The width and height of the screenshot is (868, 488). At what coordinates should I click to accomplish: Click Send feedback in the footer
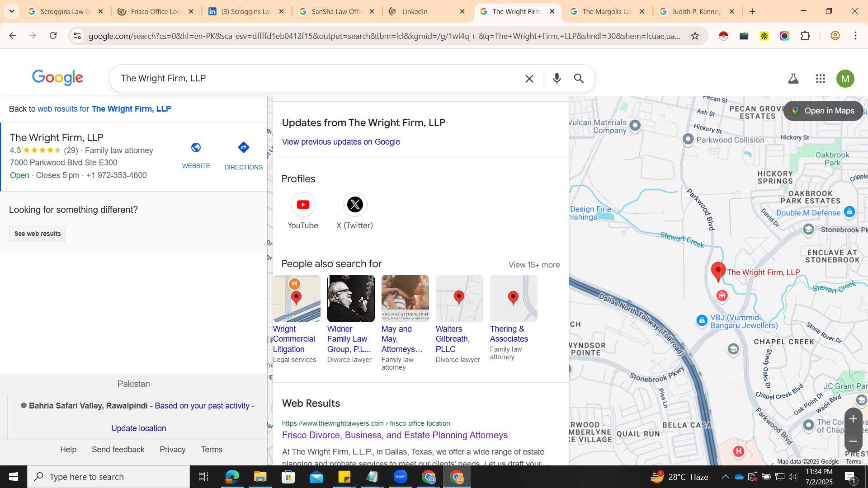[x=118, y=450]
